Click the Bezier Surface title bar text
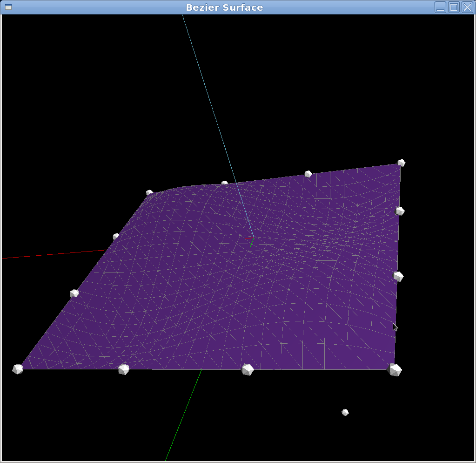This screenshot has height=463, width=476. point(224,7)
